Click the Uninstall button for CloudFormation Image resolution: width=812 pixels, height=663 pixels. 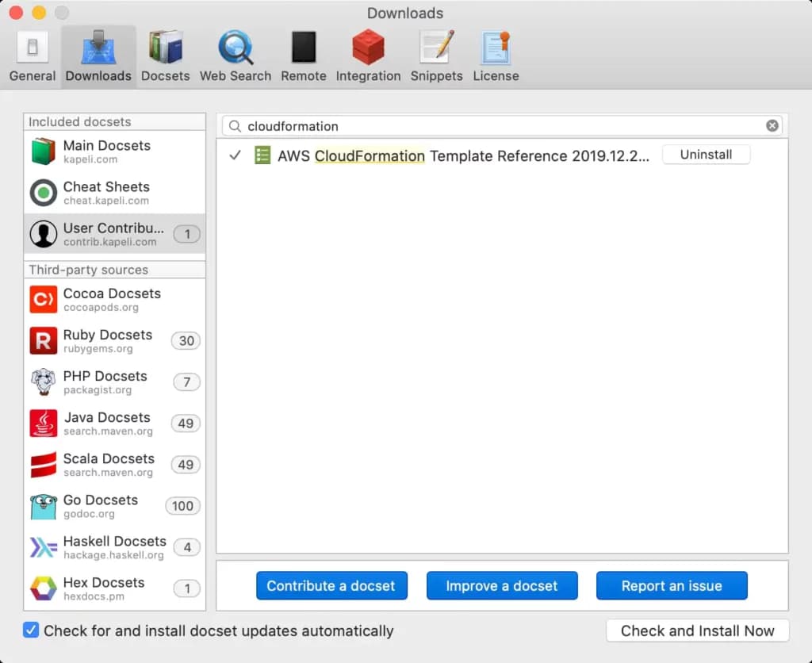pyautogui.click(x=706, y=155)
